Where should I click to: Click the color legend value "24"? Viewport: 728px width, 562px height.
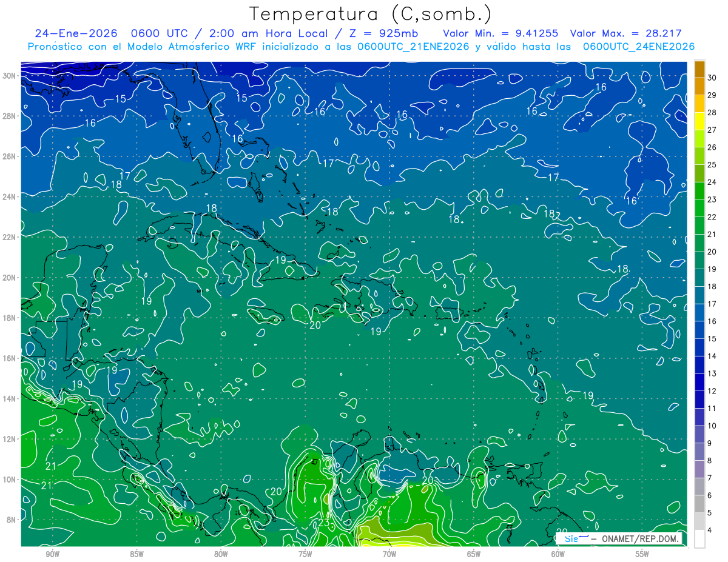[x=712, y=182]
